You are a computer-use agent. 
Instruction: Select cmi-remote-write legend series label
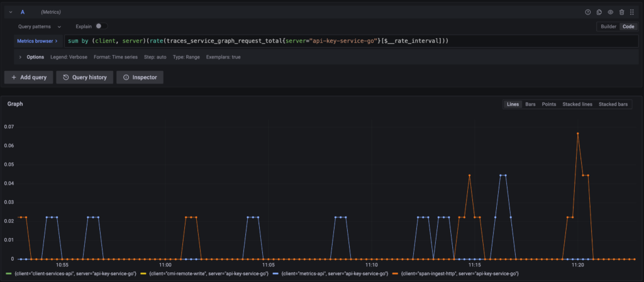[x=209, y=273]
